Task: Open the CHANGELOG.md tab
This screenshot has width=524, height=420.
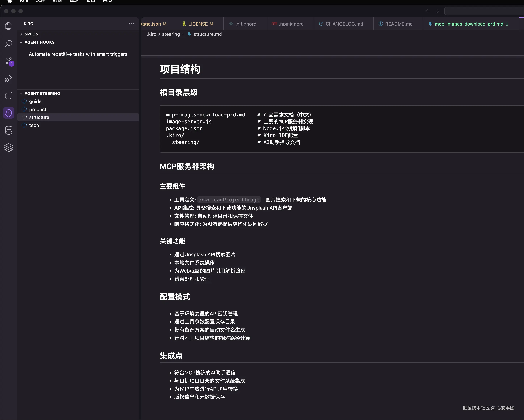Action: coord(344,24)
